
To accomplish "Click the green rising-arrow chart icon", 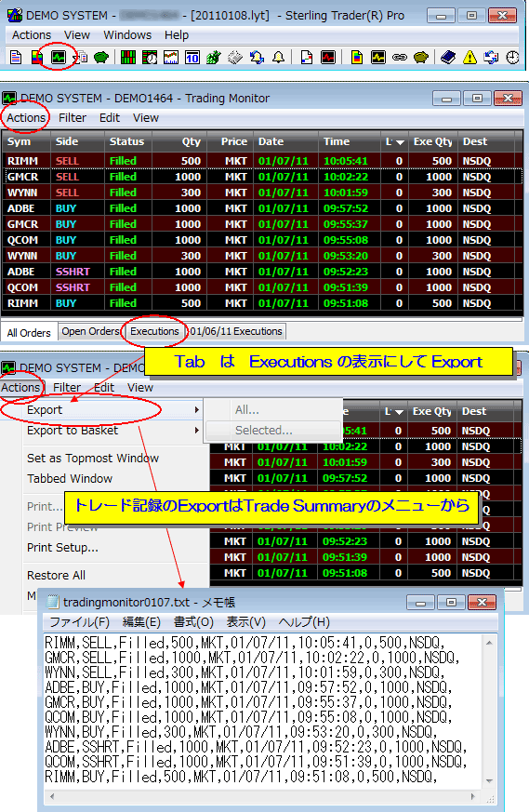I will tap(213, 57).
